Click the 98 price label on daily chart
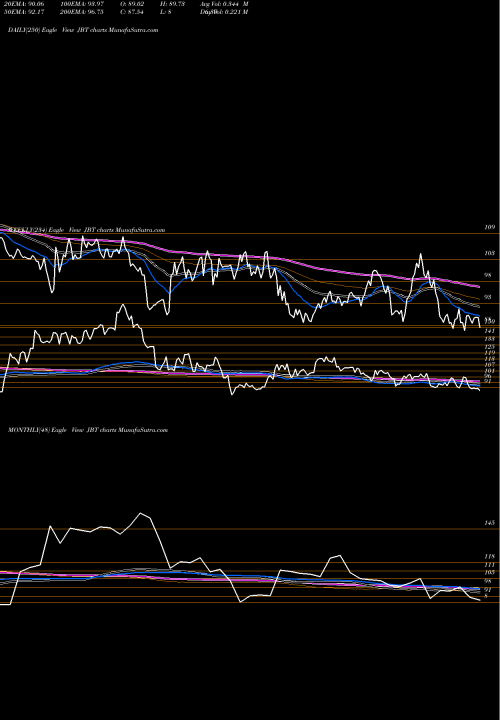The height and width of the screenshot is (720, 500). pos(489,275)
